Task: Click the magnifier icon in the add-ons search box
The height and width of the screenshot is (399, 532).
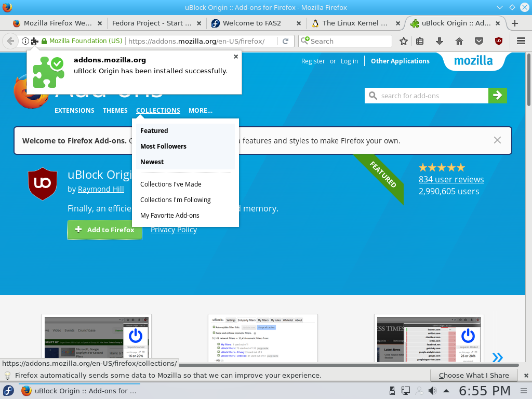Action: 373,96
